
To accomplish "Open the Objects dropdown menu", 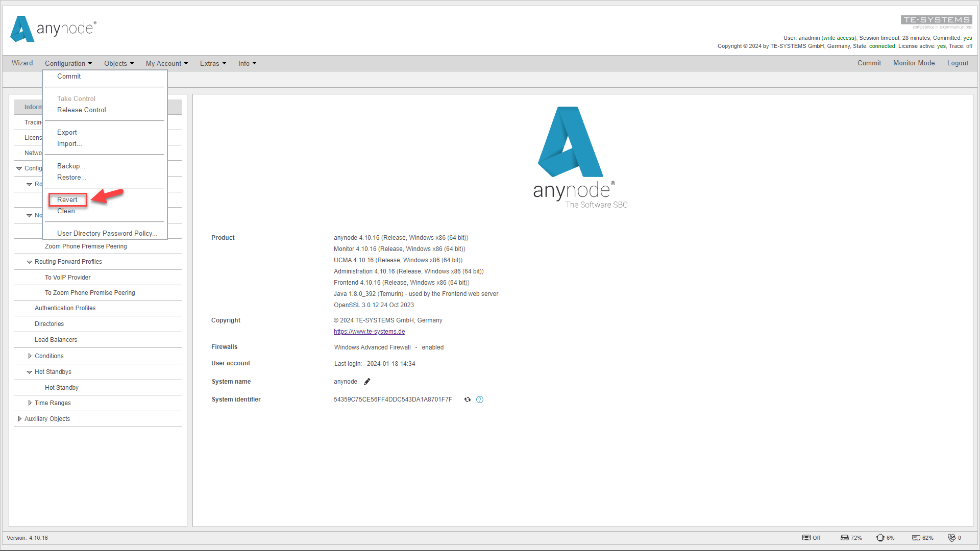I will click(x=118, y=63).
